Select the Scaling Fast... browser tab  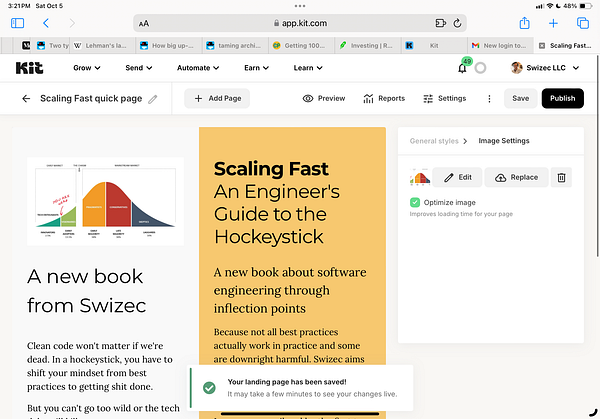(567, 46)
